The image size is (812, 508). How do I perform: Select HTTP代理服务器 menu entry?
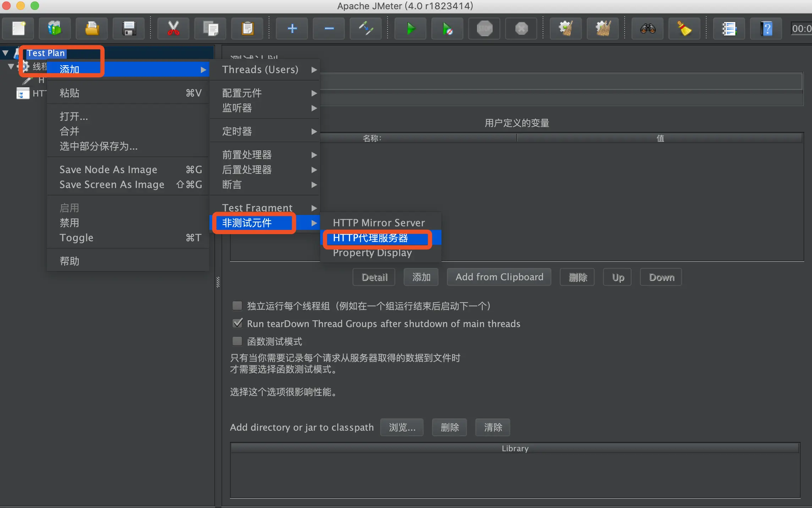click(x=371, y=238)
